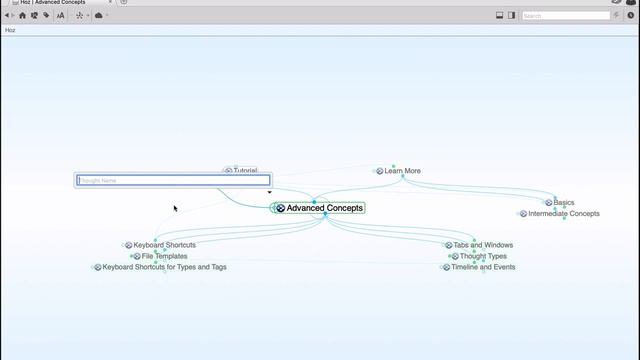Click the cloud sync icon
The image size is (640, 360).
point(99,16)
